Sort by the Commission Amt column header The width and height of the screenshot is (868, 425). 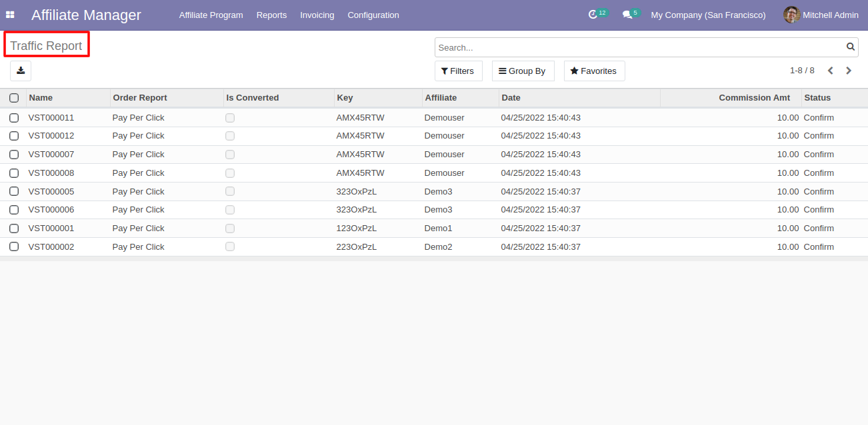(x=754, y=98)
